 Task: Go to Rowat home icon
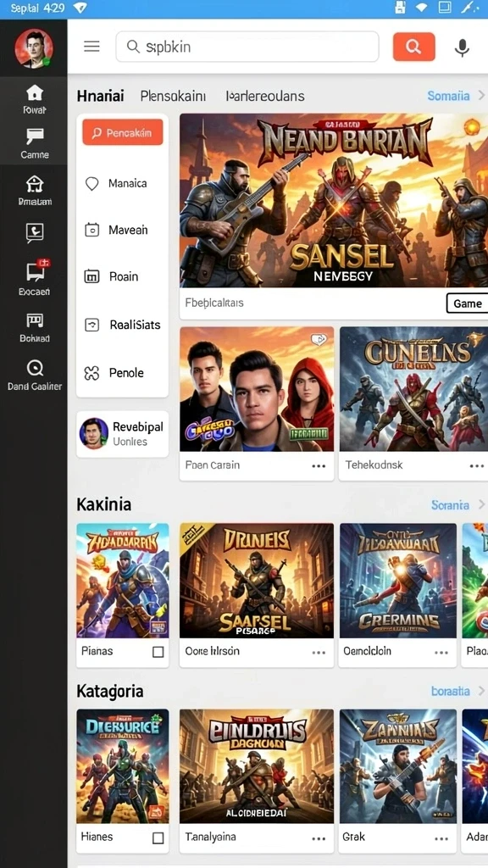tap(34, 93)
